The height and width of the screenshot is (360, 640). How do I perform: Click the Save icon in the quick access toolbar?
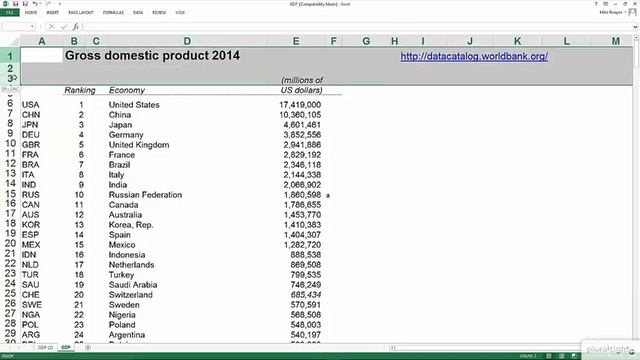[16, 4]
